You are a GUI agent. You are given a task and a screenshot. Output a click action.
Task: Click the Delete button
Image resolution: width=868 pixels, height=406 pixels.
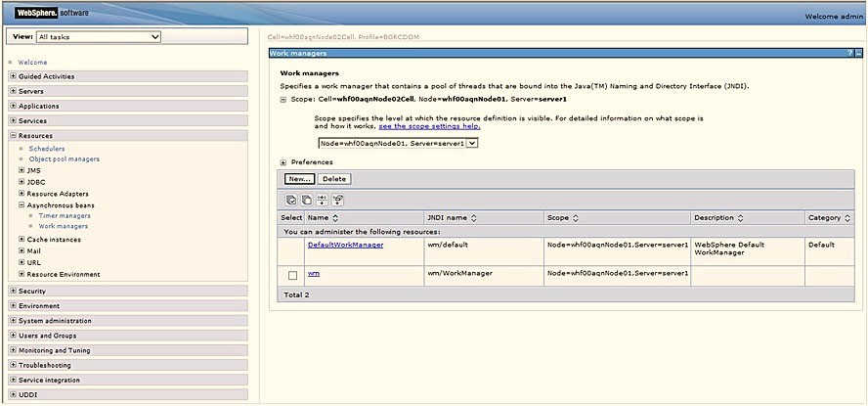(x=334, y=179)
